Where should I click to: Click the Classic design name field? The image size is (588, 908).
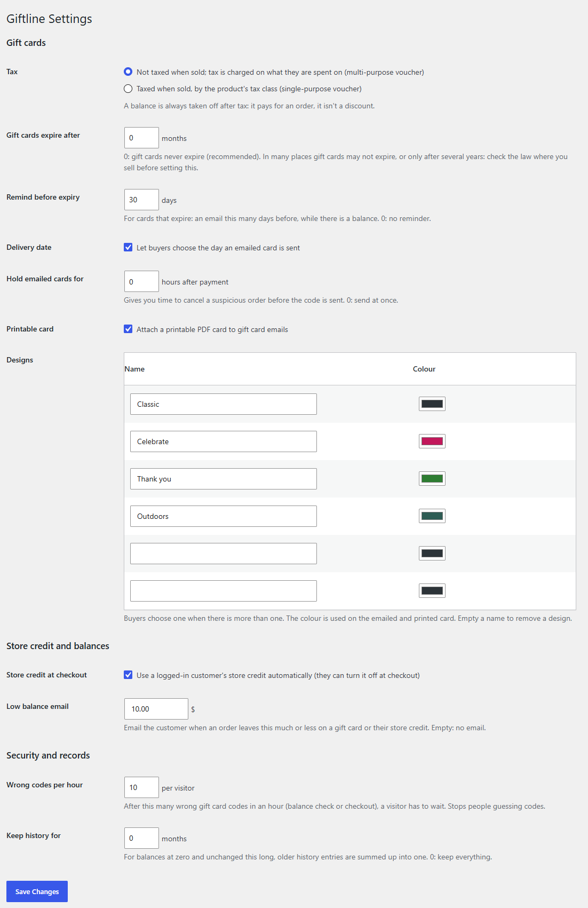[x=224, y=404]
